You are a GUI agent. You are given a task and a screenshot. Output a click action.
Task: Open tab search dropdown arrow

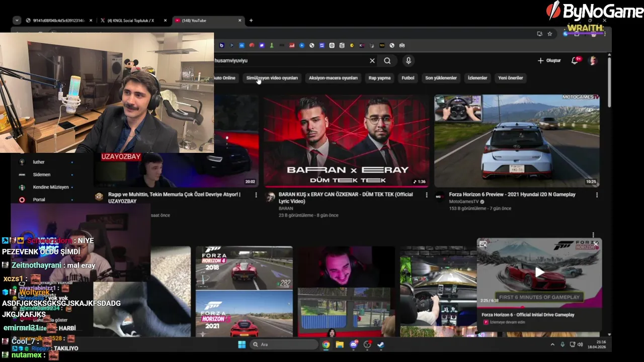(17, 21)
